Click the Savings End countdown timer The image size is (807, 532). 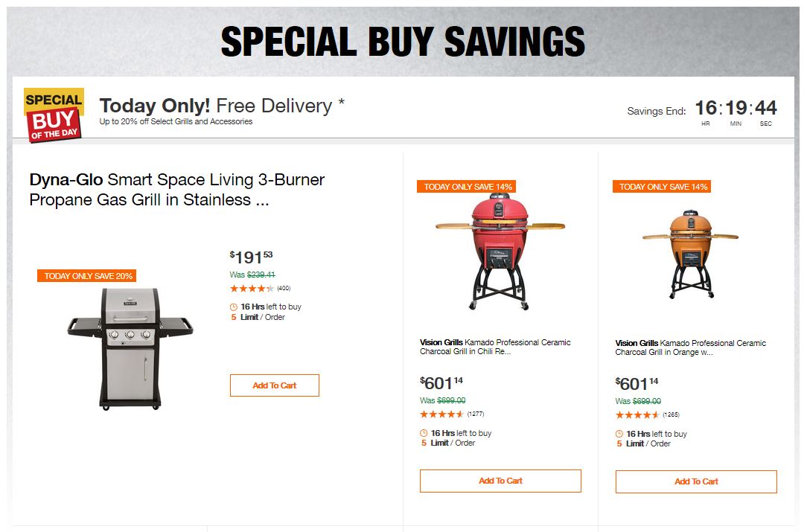click(x=736, y=109)
